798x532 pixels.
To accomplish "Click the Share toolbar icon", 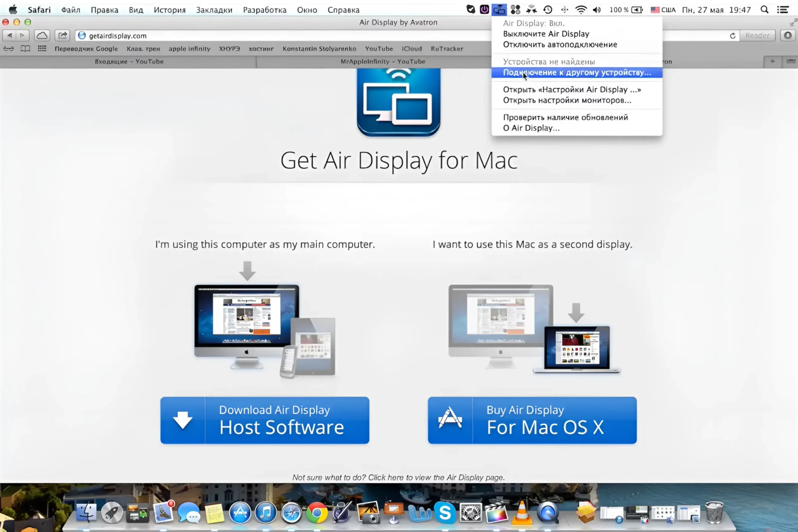I will 62,35.
